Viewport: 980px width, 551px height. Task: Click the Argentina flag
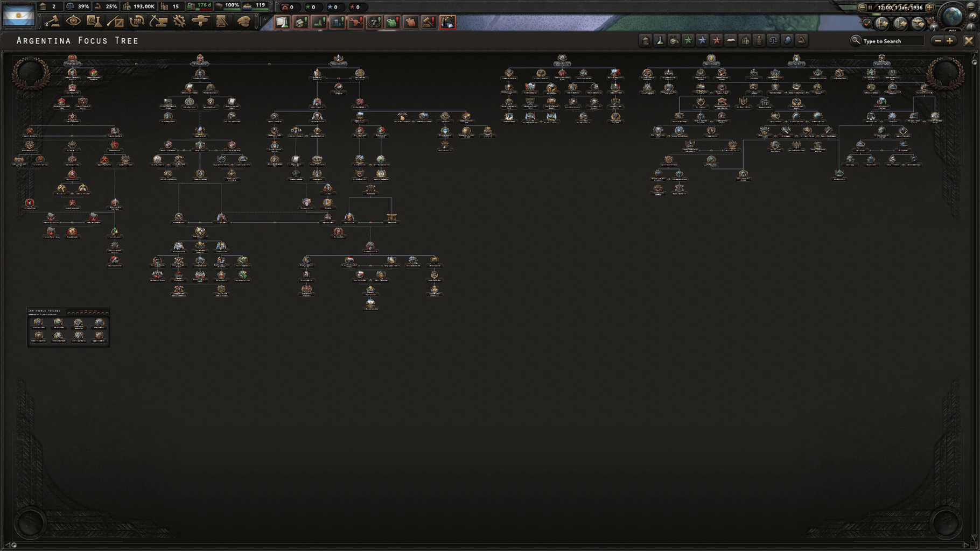click(x=19, y=15)
